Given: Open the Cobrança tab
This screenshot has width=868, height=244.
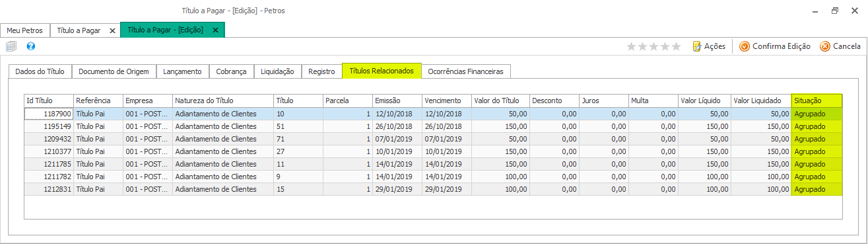Looking at the screenshot, I should tap(231, 71).
